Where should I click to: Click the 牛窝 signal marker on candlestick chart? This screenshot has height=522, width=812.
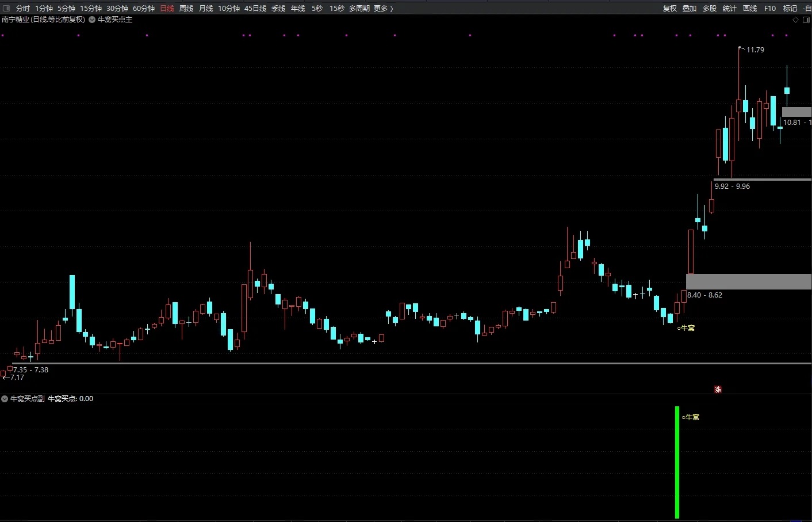(x=686, y=328)
